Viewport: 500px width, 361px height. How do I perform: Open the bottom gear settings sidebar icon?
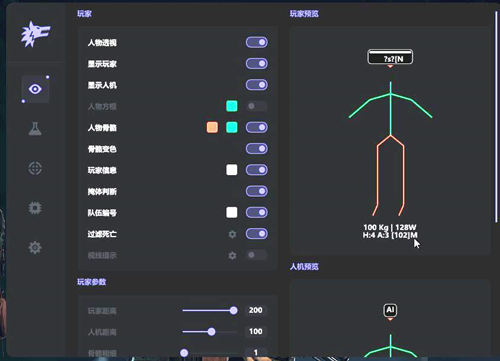pos(35,248)
